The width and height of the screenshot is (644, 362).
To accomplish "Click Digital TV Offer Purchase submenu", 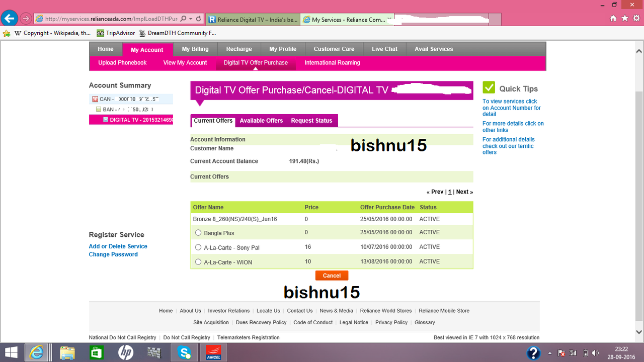I will click(x=256, y=63).
